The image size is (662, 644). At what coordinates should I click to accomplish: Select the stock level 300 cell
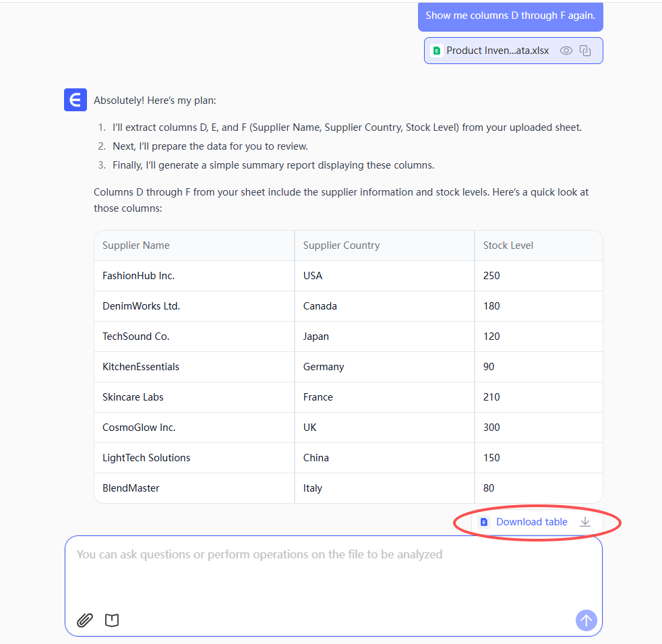pyautogui.click(x=491, y=428)
